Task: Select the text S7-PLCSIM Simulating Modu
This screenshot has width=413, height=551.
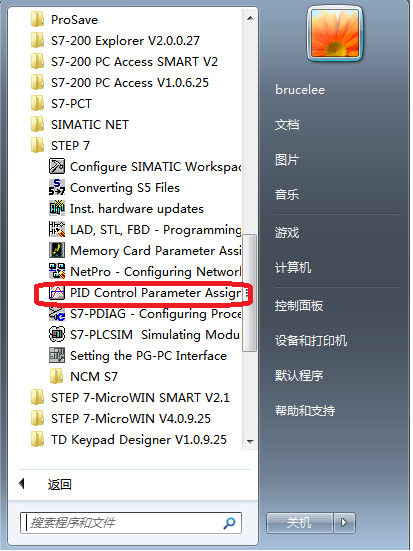Action: tap(155, 335)
